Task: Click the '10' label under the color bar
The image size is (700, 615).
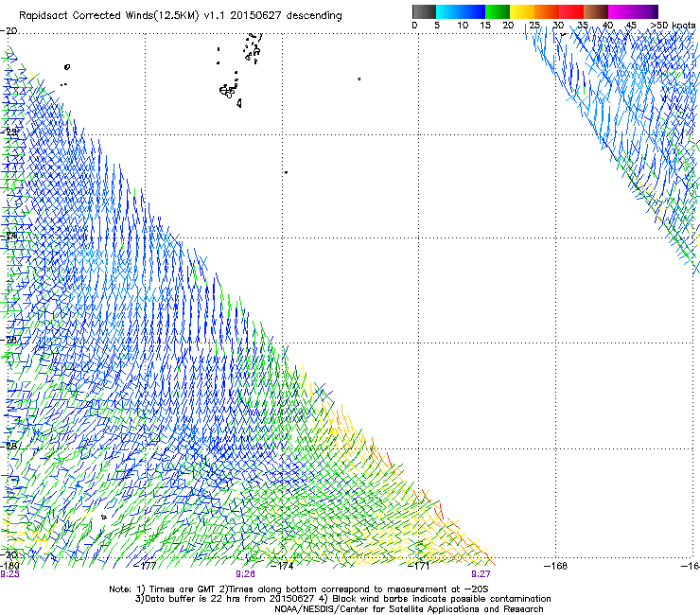Action: click(463, 26)
